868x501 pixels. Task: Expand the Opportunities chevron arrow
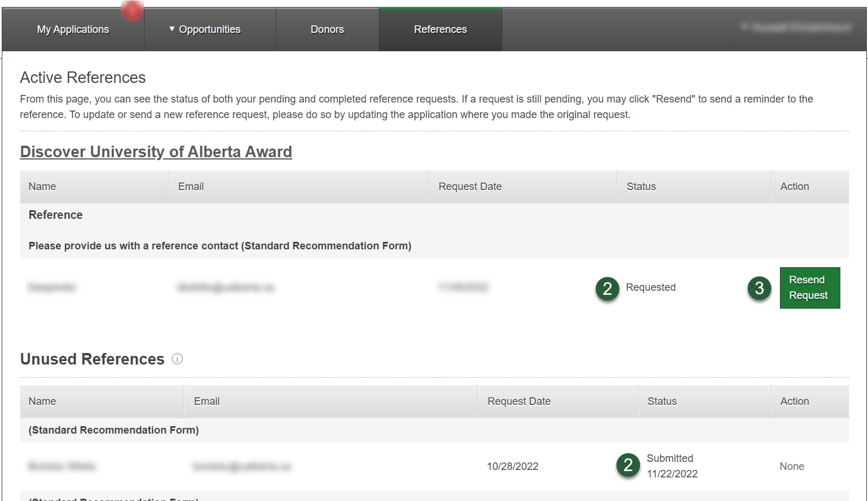point(170,29)
